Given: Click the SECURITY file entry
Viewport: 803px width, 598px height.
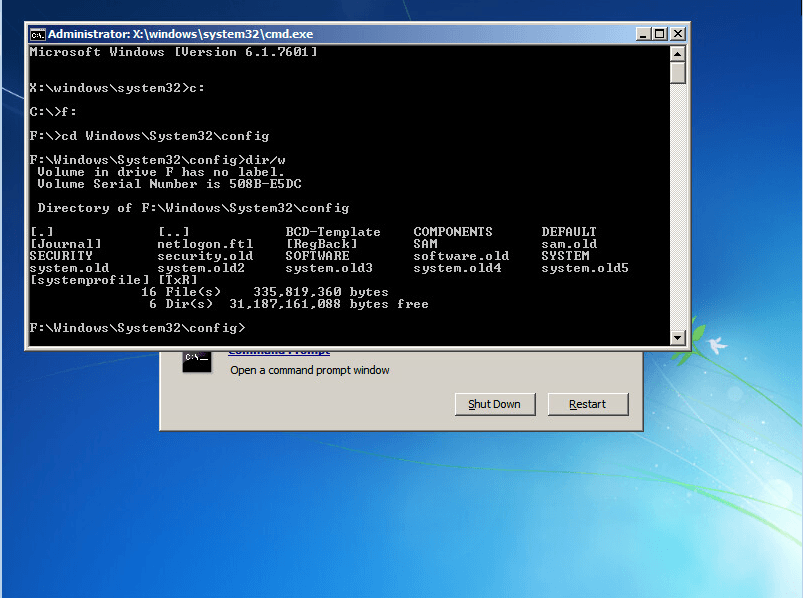Looking at the screenshot, I should [61, 255].
